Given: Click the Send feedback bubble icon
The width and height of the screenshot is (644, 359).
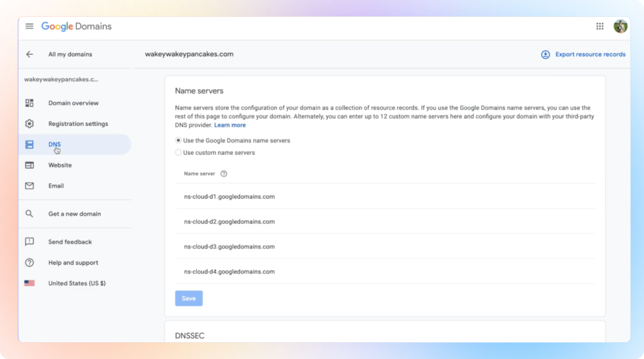Looking at the screenshot, I should click(30, 242).
